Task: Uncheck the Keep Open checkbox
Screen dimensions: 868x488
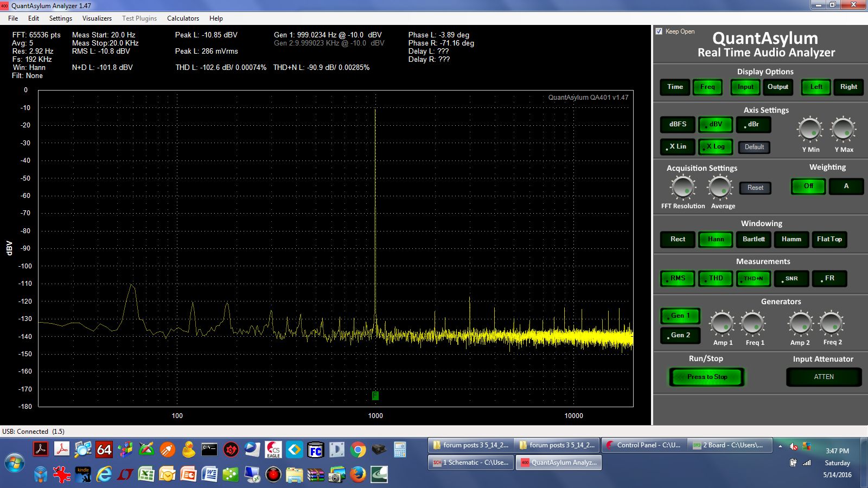Action: (x=659, y=31)
